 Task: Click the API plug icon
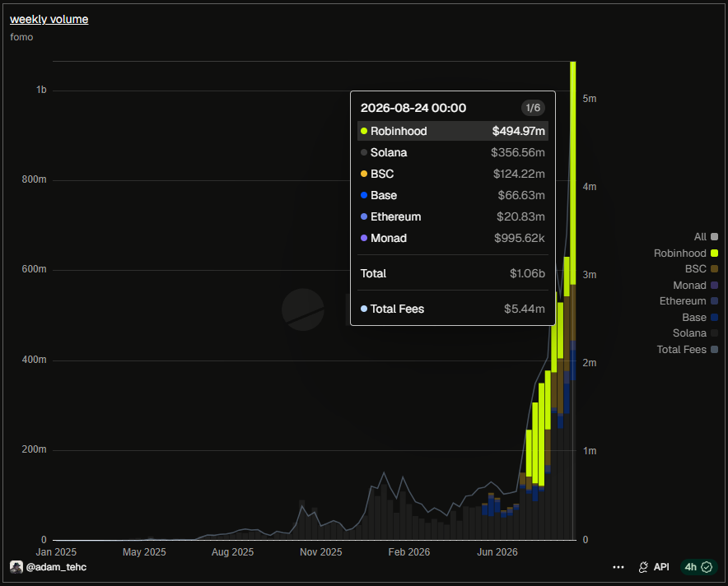[643, 567]
